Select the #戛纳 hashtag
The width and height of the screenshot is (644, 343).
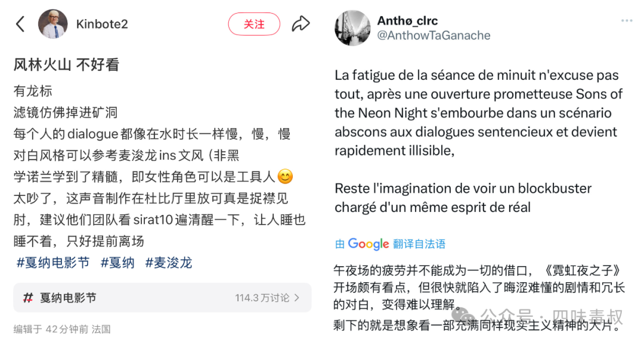[117, 263]
